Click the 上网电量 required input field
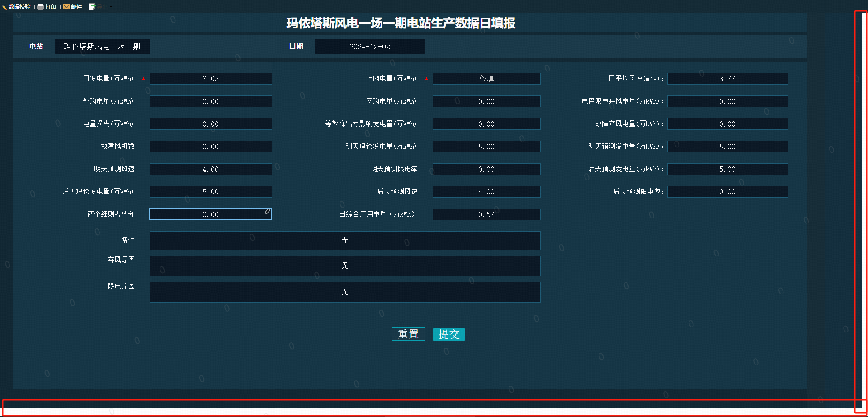Screen dimensions: 868x417 [x=486, y=79]
